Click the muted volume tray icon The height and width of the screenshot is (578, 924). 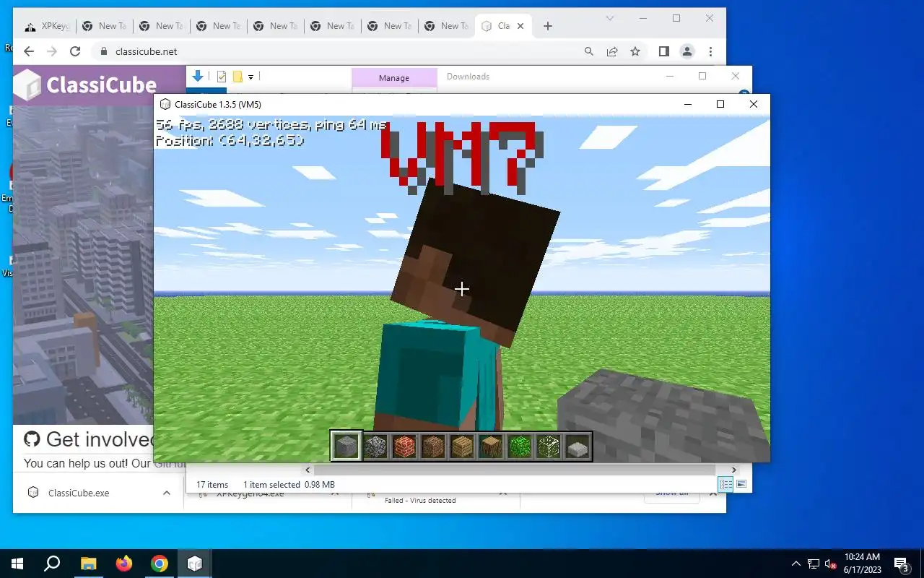pyautogui.click(x=830, y=564)
